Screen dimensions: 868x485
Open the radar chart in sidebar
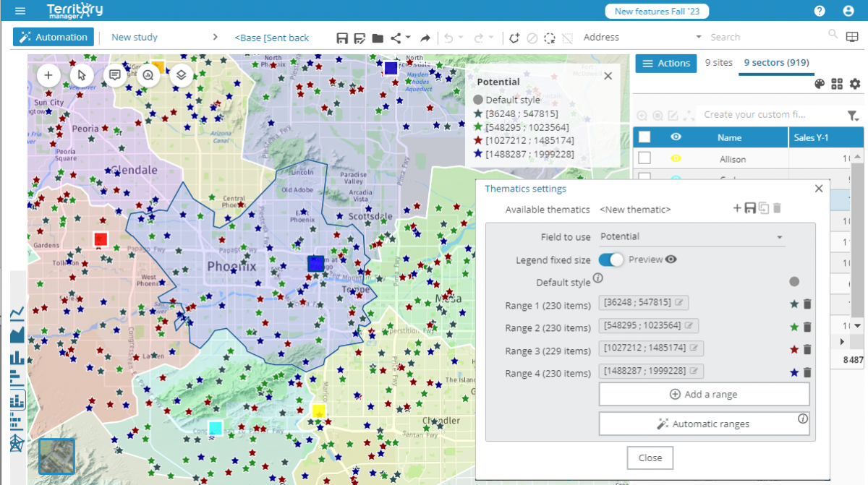(x=17, y=443)
